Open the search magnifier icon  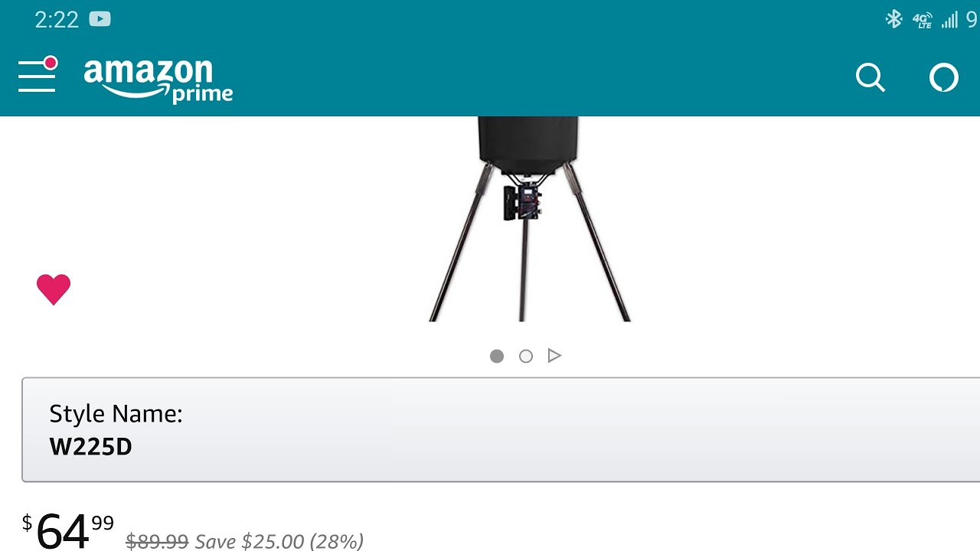pos(871,78)
